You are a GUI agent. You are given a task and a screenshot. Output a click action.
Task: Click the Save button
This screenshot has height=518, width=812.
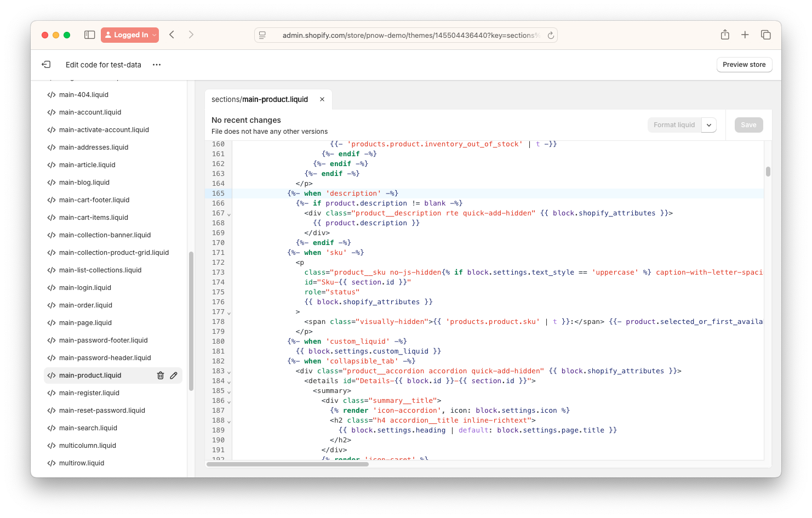[x=748, y=125]
